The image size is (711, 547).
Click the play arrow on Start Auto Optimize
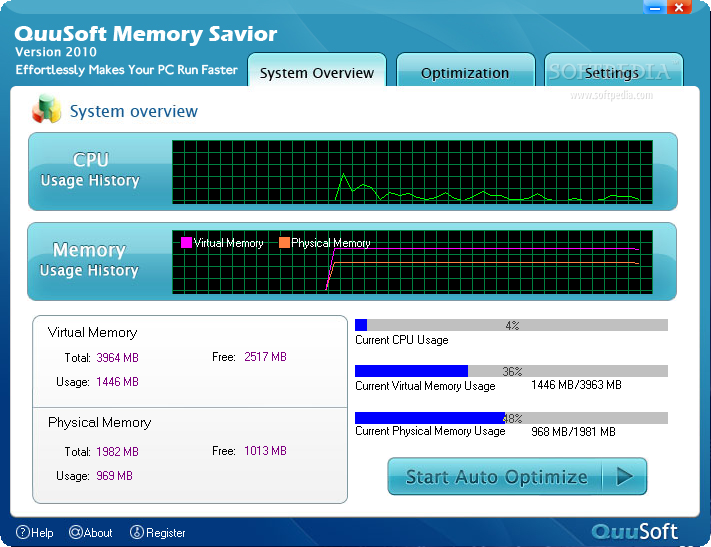[625, 476]
